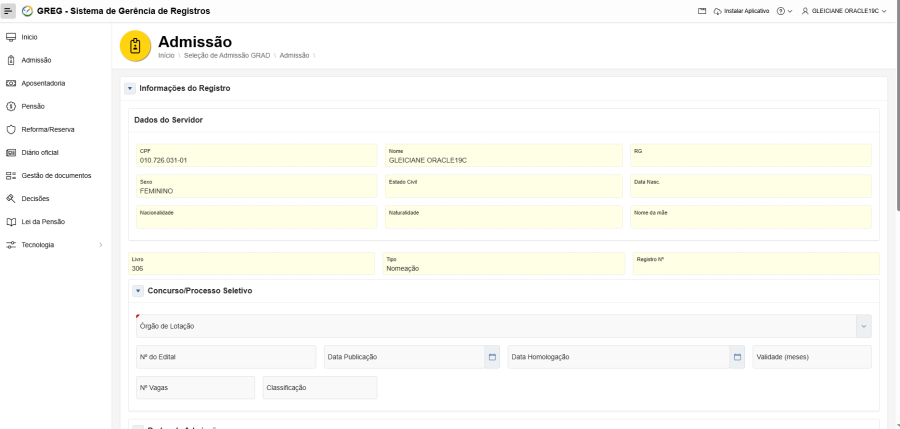Collapse the Informações do Registro section
This screenshot has width=900, height=429.
(130, 88)
